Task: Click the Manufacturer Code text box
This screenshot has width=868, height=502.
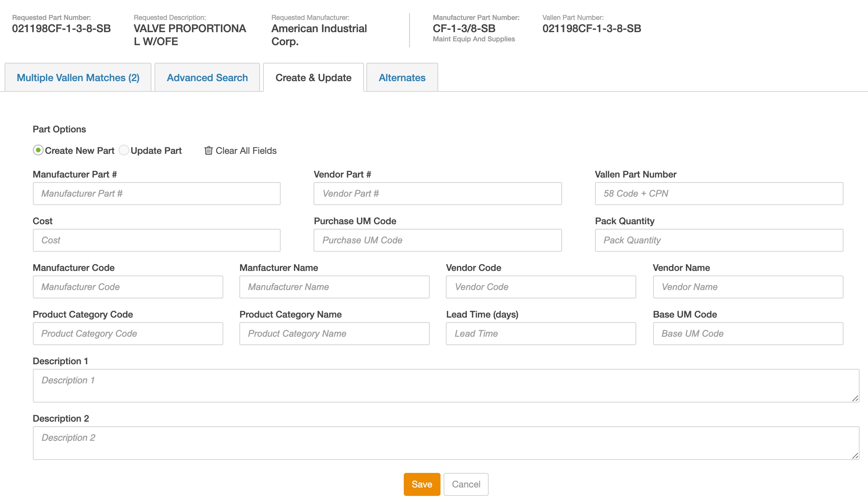Action: (128, 287)
